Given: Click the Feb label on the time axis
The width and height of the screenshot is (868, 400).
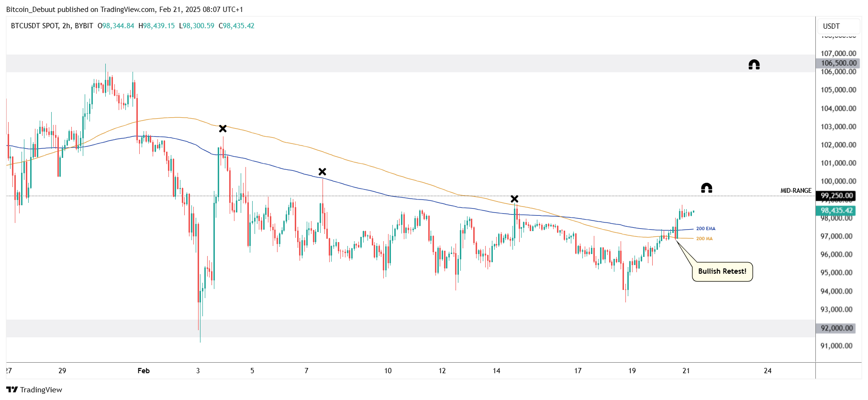Looking at the screenshot, I should pyautogui.click(x=144, y=371).
